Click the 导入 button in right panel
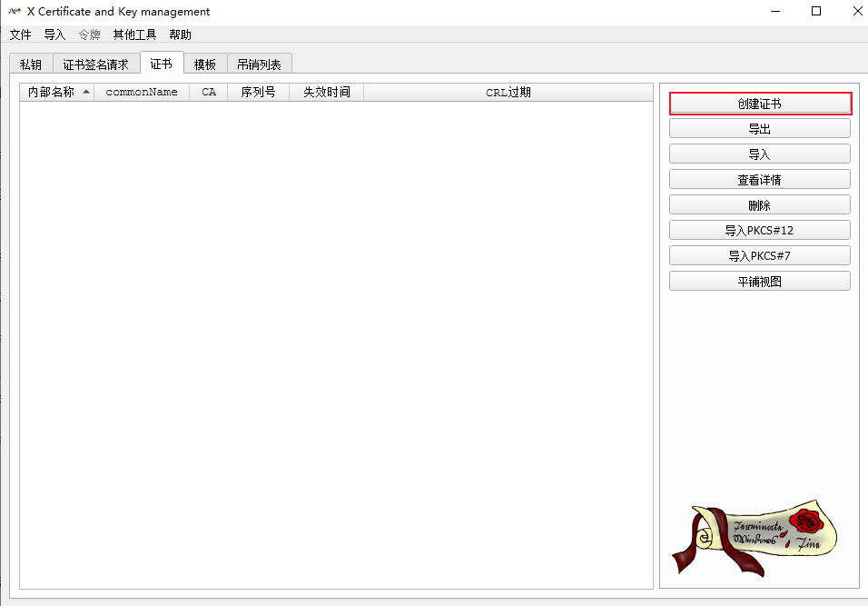868x606 pixels. [759, 154]
